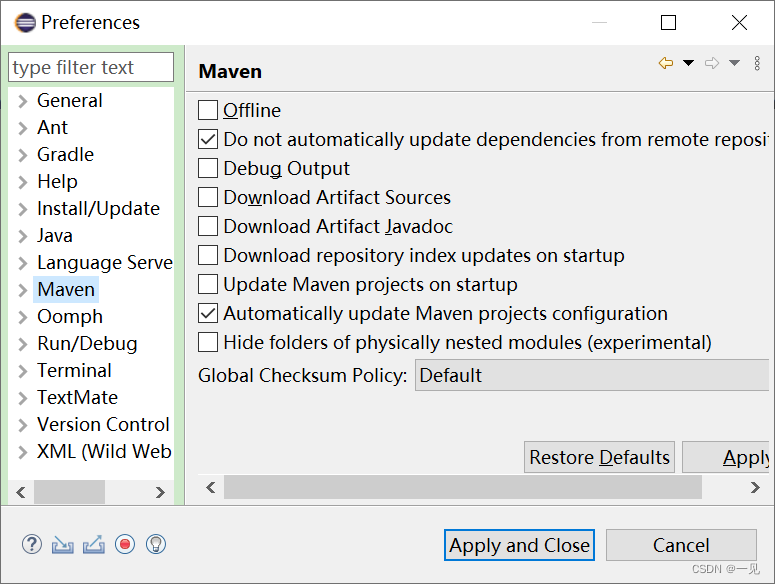Viewport: 775px width, 584px height.
Task: Click the red Oomph record icon
Action: pos(125,544)
